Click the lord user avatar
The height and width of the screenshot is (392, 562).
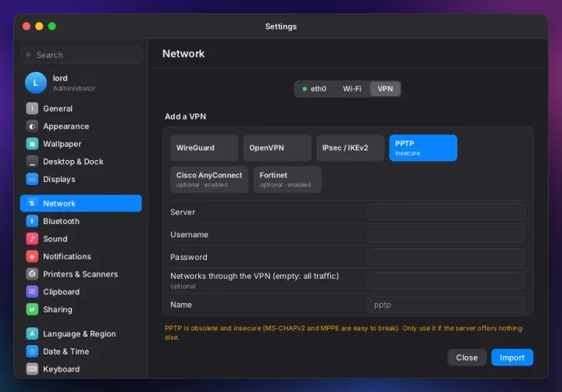click(x=35, y=83)
